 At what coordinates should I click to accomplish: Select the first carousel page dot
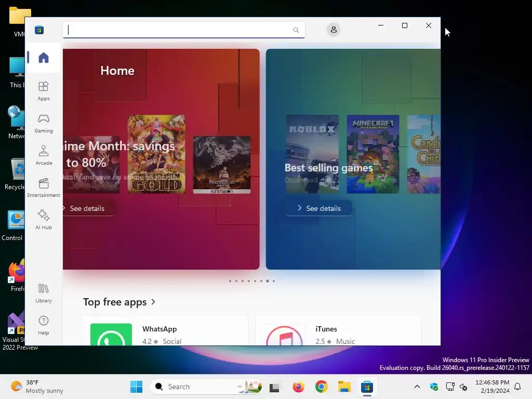click(x=230, y=281)
